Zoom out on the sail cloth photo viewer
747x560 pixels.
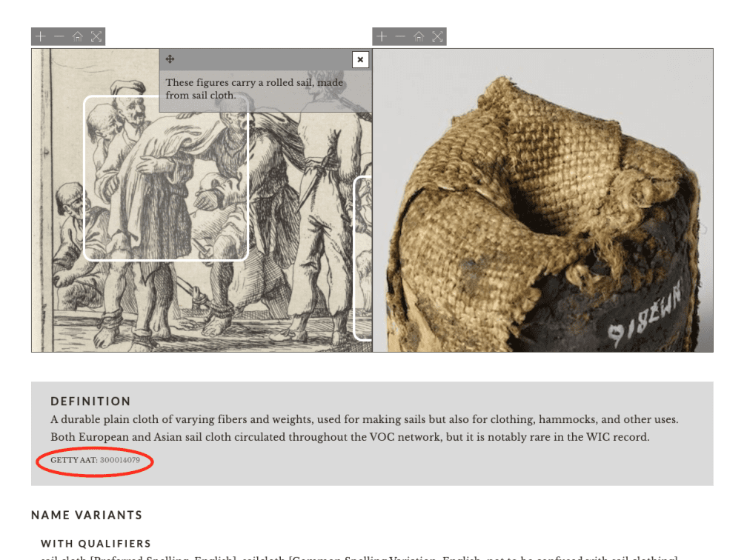pyautogui.click(x=400, y=37)
